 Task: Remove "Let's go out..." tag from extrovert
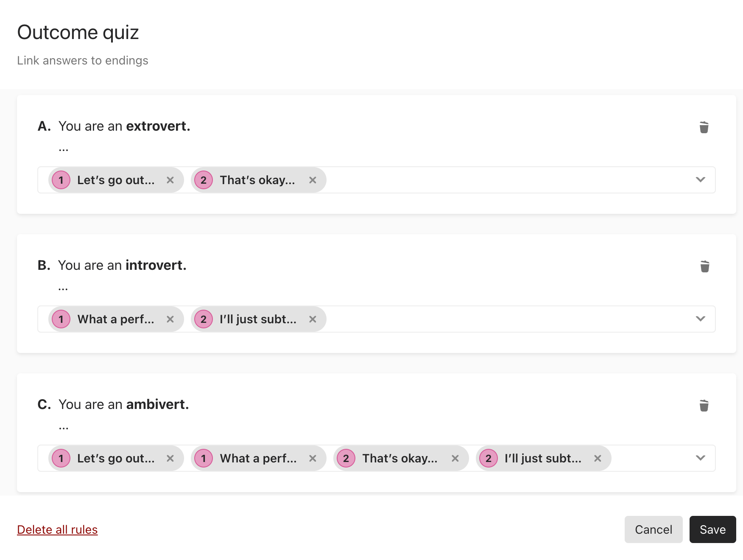(x=170, y=180)
